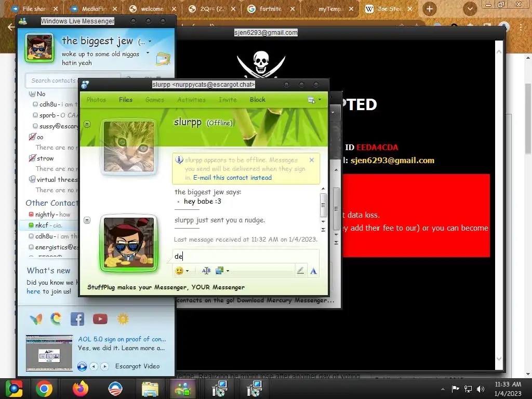Click the network tray icon
532x399 pixels.
(x=468, y=389)
